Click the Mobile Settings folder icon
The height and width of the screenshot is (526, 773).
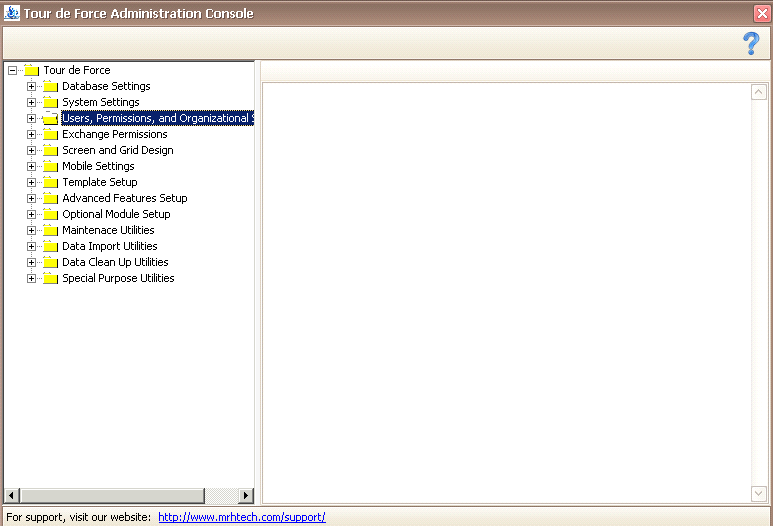50,166
